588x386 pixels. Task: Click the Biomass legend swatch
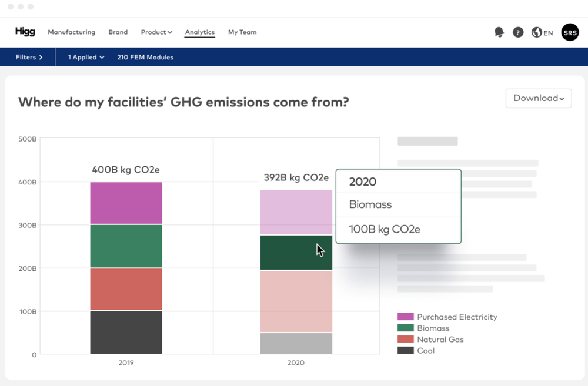click(x=406, y=328)
